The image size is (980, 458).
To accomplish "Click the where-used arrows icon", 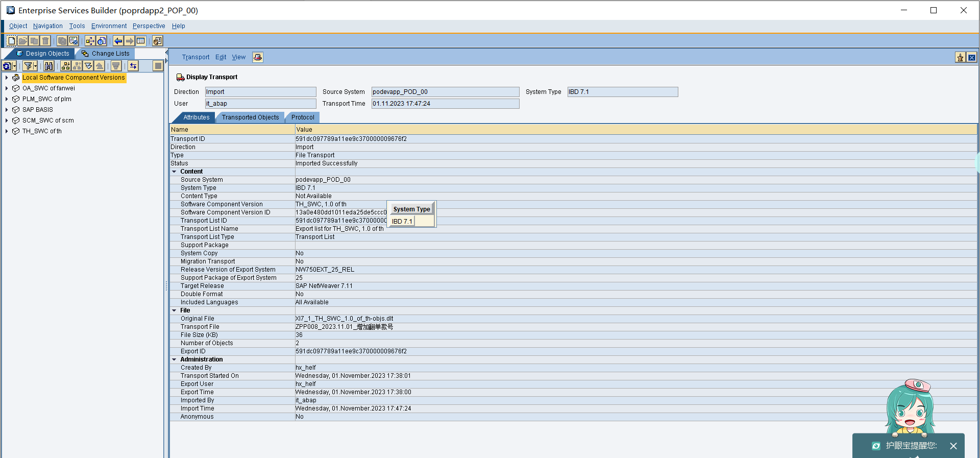I will pos(90,41).
